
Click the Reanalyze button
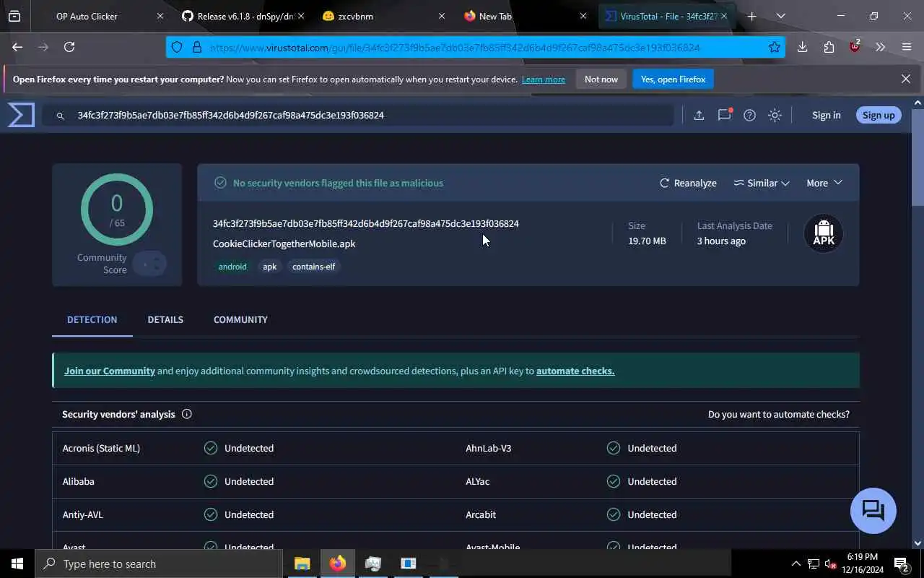coord(688,183)
